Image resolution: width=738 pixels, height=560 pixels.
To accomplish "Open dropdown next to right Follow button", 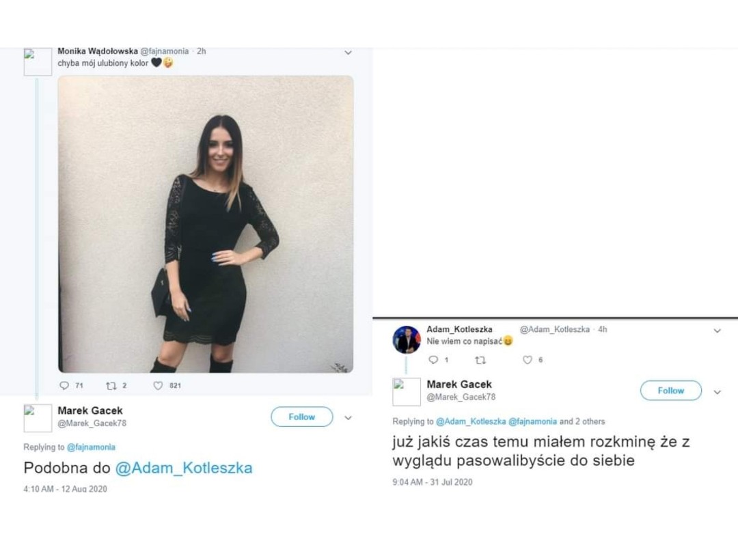I will [x=717, y=392].
